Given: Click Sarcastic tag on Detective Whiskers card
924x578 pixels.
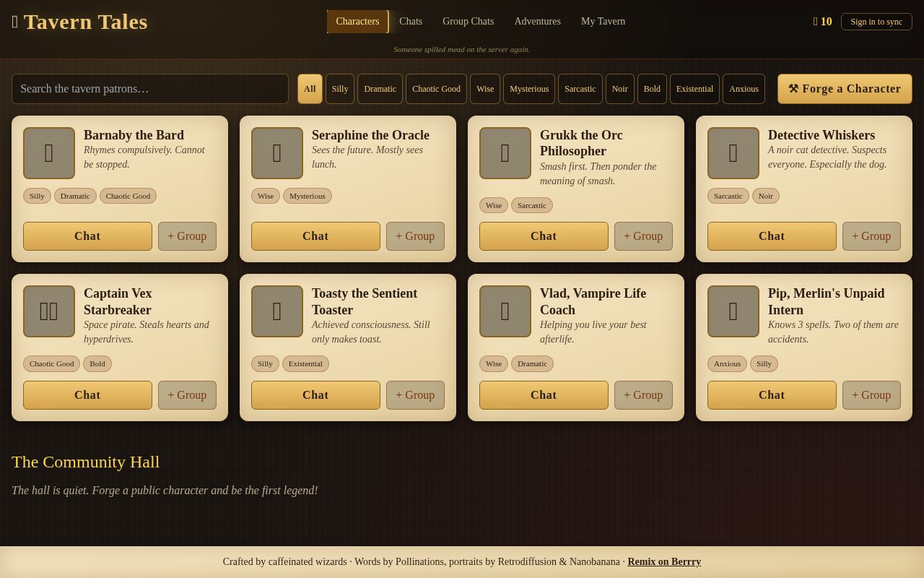Looking at the screenshot, I should pos(728,196).
